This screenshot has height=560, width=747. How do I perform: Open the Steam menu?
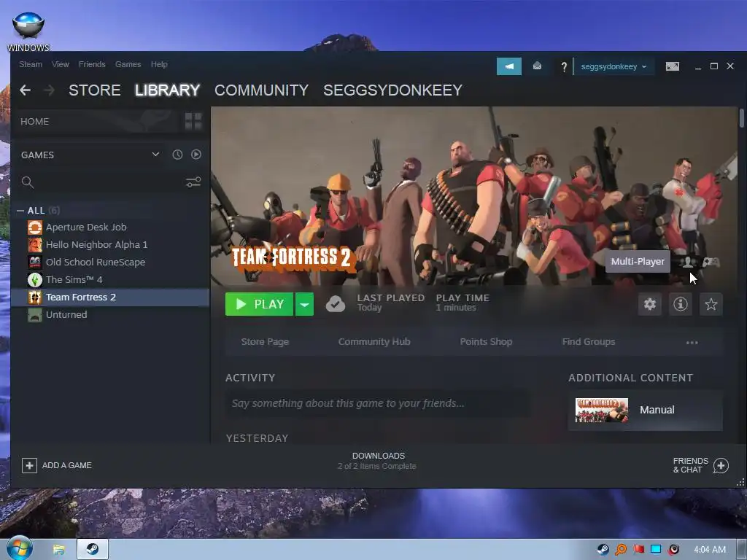[x=31, y=64]
